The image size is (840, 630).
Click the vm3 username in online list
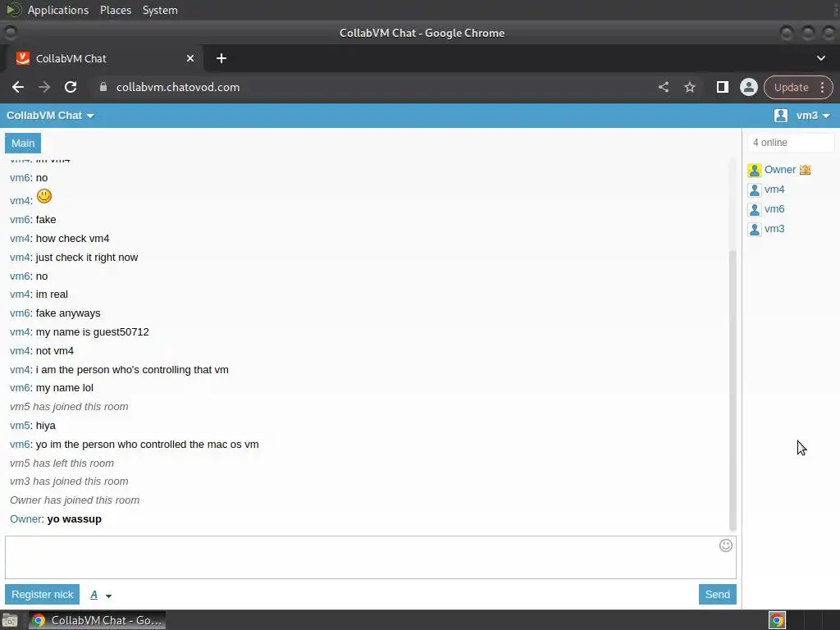pos(774,229)
